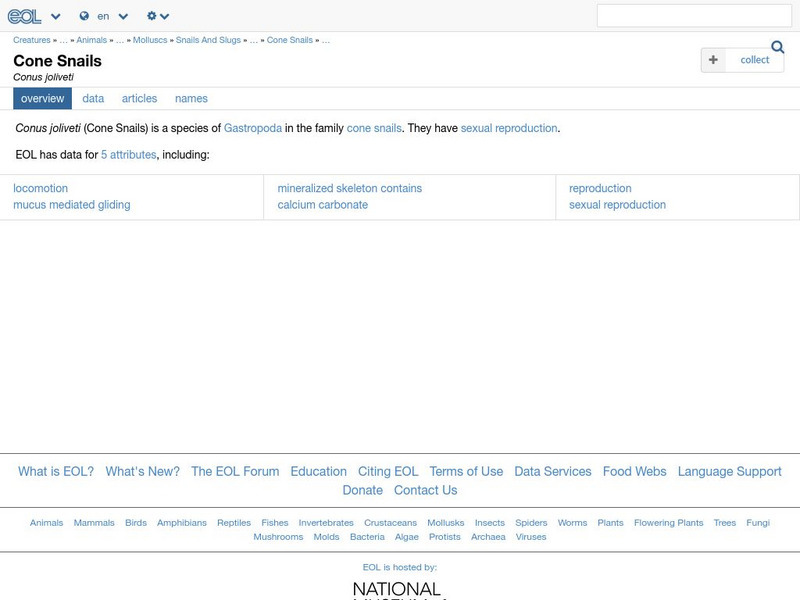Expand the EOL logo dropdown chevron
Screen dimensions: 800x600
pos(56,16)
